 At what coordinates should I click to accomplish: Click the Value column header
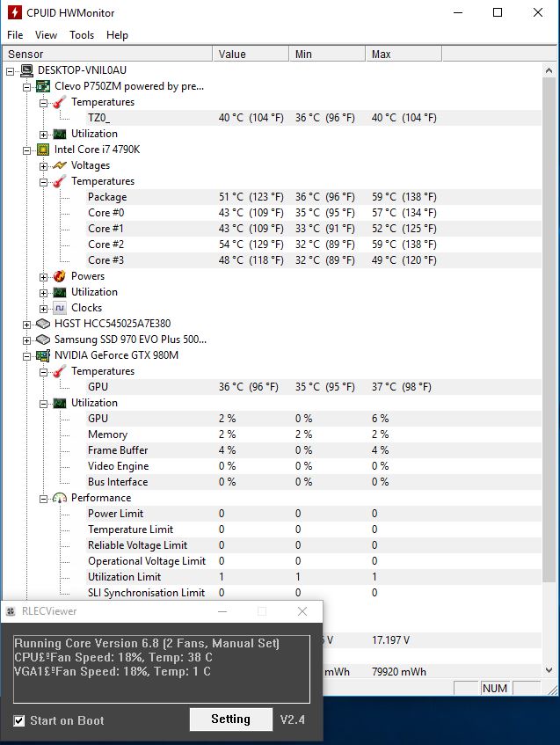tap(232, 55)
